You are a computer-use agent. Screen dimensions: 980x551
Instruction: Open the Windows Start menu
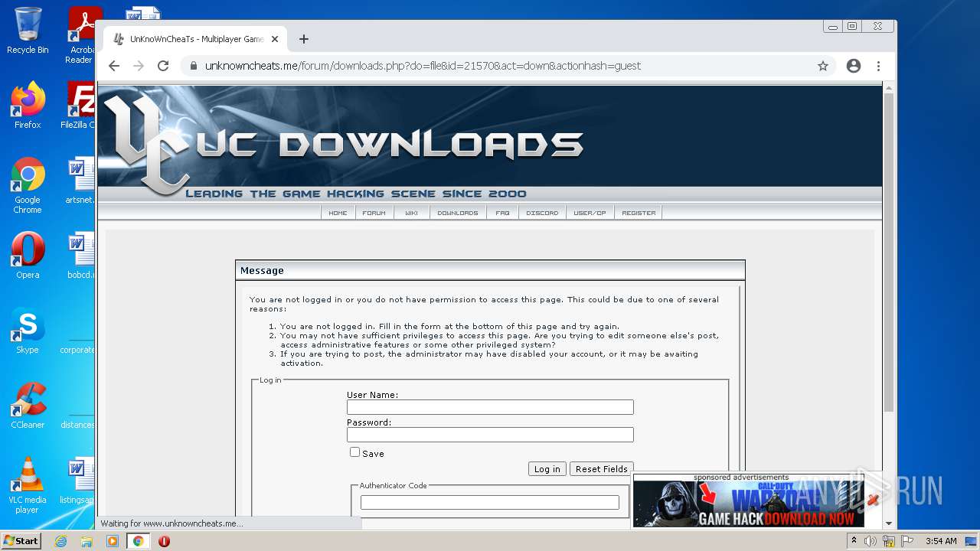[x=21, y=541]
